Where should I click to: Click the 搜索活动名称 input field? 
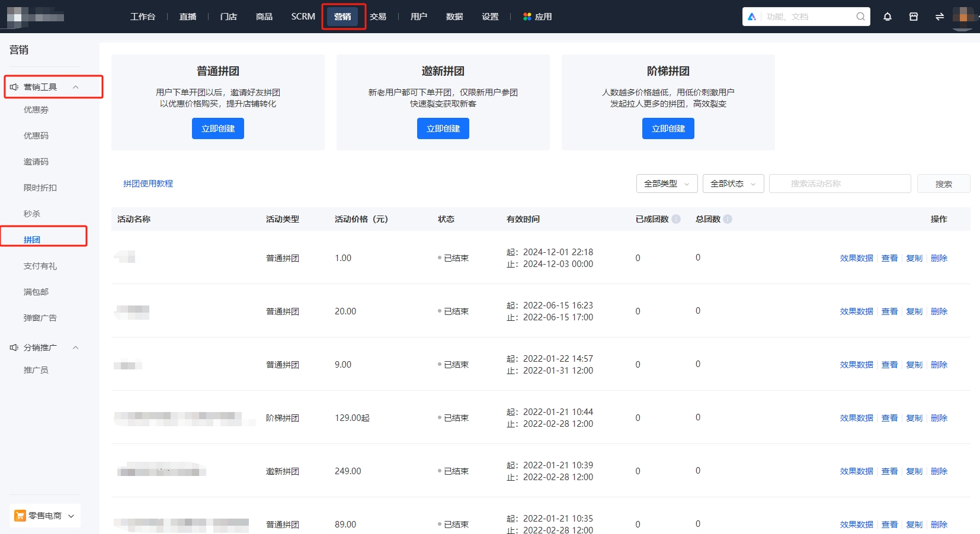click(839, 184)
